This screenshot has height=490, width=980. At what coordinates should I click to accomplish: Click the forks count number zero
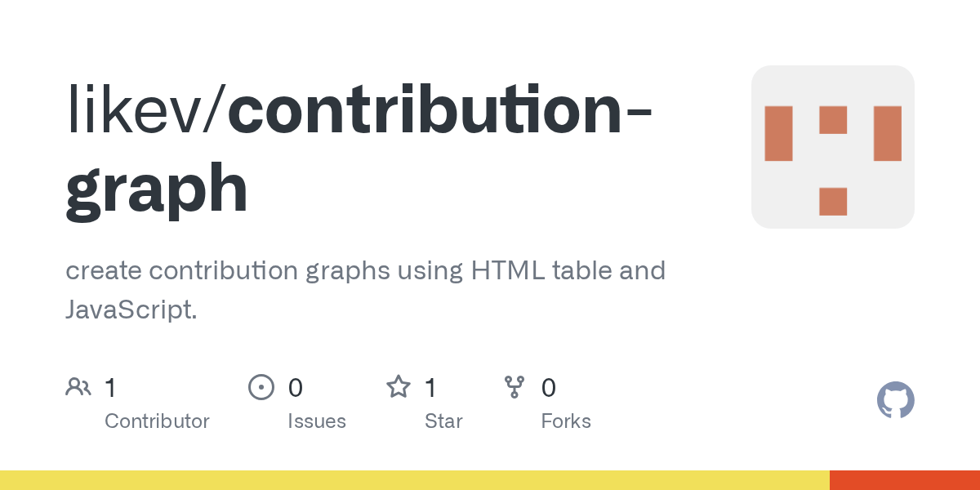tap(548, 387)
